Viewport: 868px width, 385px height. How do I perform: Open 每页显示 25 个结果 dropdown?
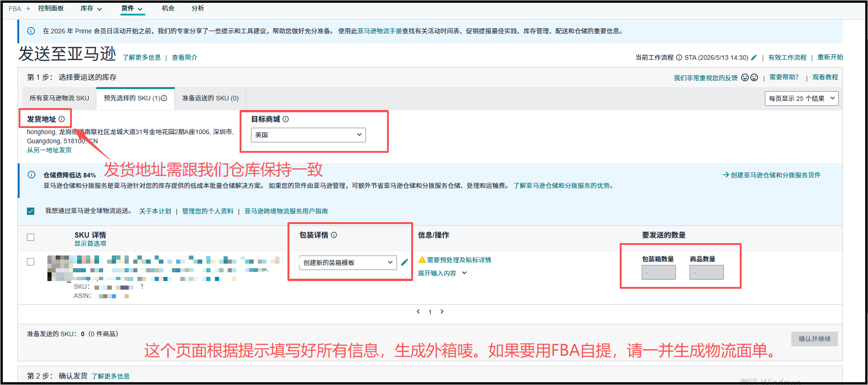(802, 98)
